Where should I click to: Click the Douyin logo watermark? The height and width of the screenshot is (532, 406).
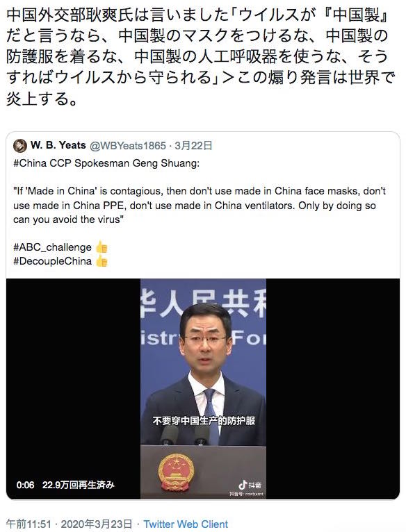[x=250, y=485]
